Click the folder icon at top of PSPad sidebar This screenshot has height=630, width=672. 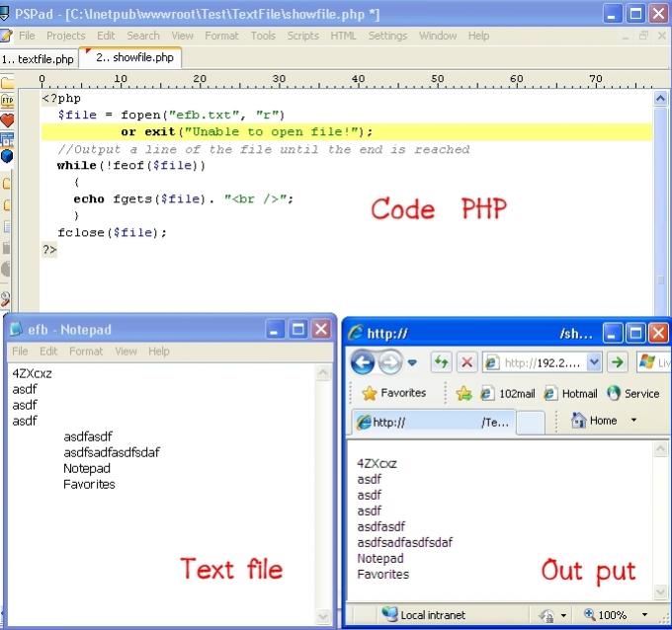(7, 82)
